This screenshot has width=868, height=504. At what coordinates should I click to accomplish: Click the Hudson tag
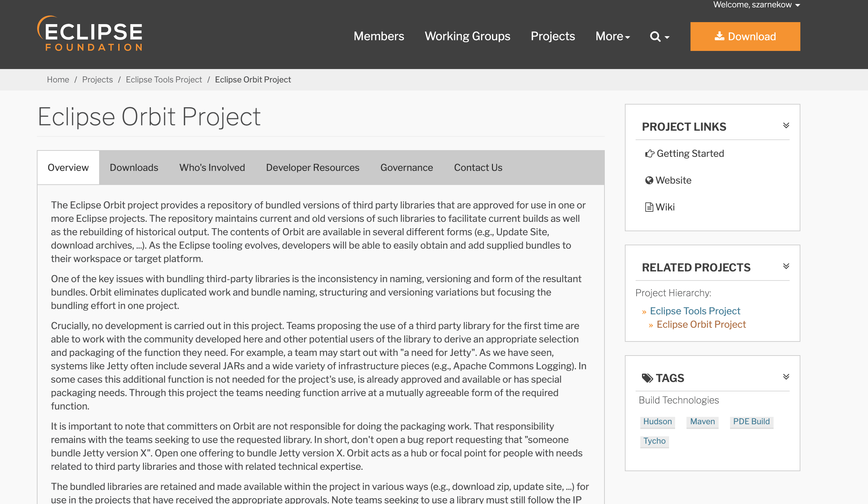point(657,422)
